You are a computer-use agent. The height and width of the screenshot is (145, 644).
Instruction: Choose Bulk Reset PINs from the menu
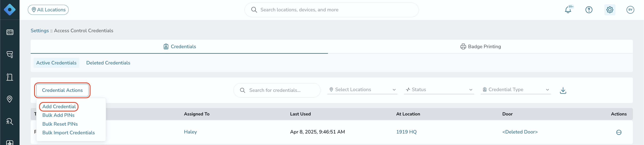coord(60,124)
